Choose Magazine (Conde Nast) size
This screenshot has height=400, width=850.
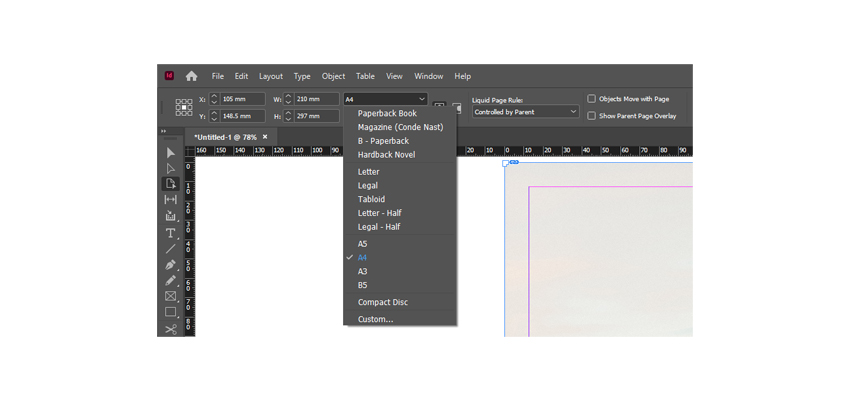point(400,127)
